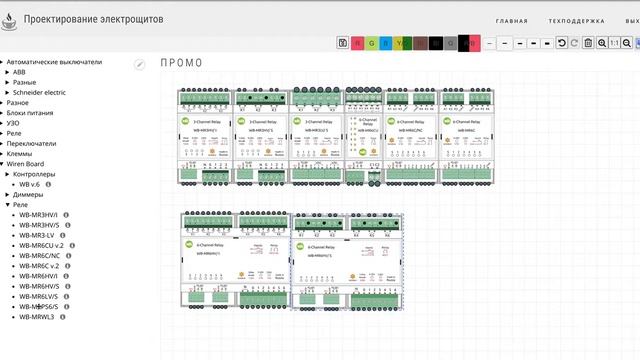Open info icon for WB-MR6C/NC
640x360 pixels.
[69, 256]
